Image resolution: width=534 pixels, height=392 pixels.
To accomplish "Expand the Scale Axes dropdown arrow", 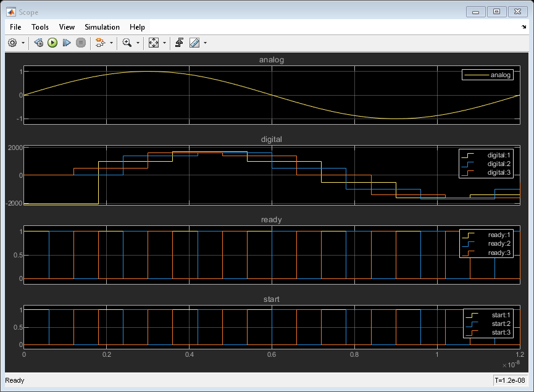I will [164, 43].
